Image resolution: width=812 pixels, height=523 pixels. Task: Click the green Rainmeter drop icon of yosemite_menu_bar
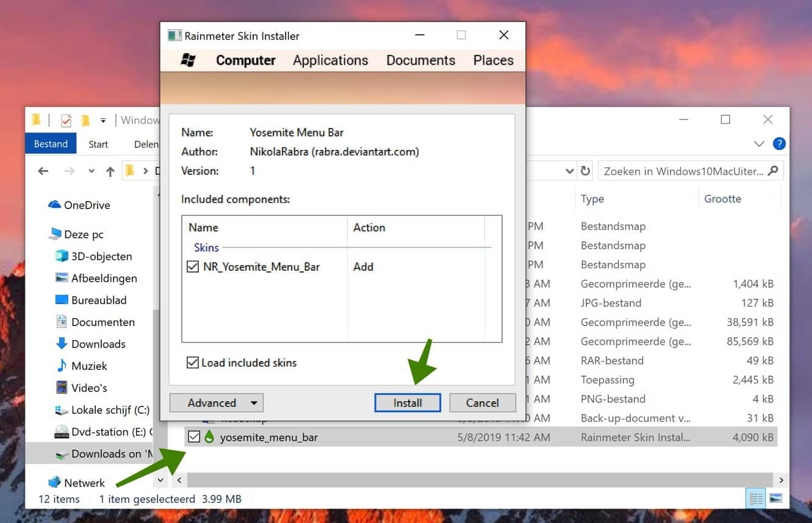[x=210, y=437]
